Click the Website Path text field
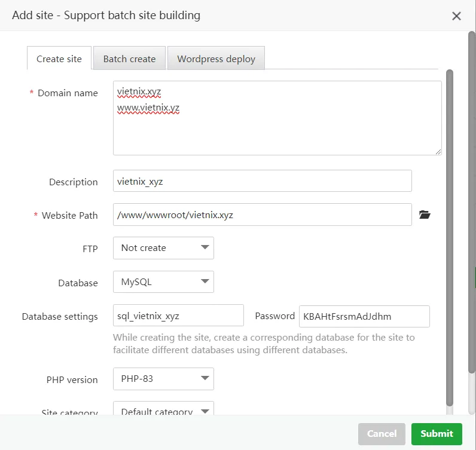The width and height of the screenshot is (476, 450). [x=262, y=215]
